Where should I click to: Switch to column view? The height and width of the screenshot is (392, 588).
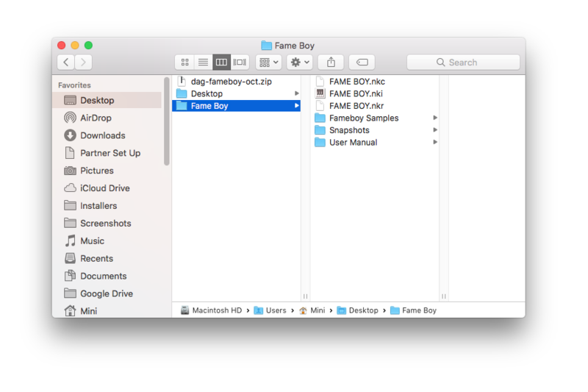[222, 63]
